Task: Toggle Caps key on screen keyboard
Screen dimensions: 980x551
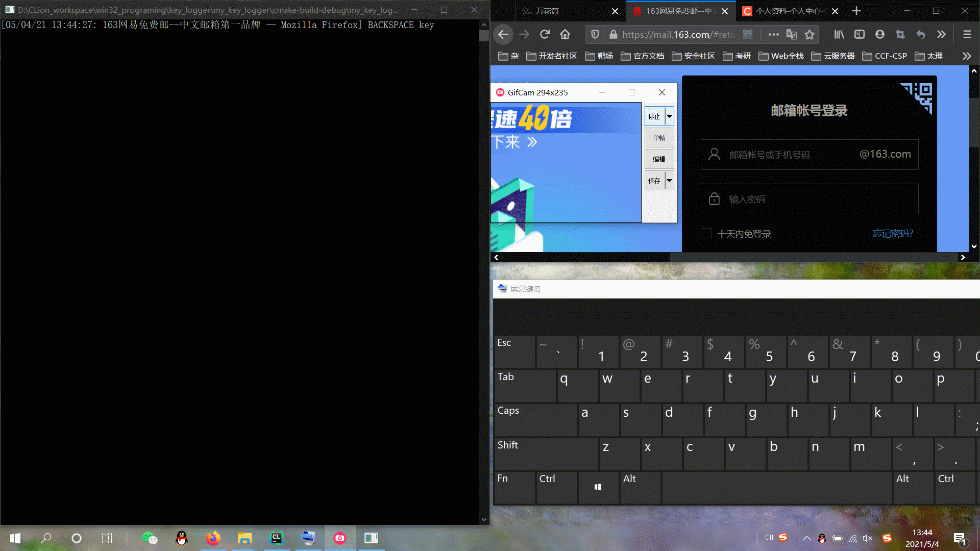Action: (535, 419)
